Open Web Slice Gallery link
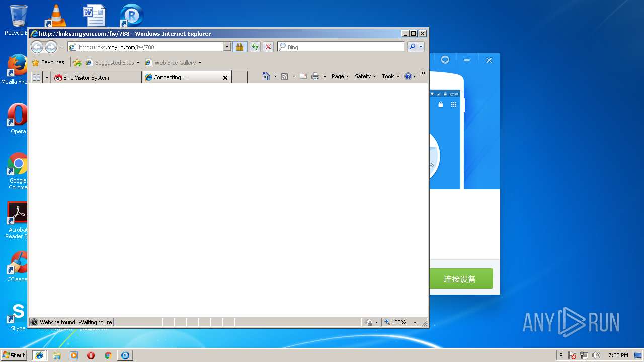Viewport: 644px width, 362px height. (x=173, y=63)
